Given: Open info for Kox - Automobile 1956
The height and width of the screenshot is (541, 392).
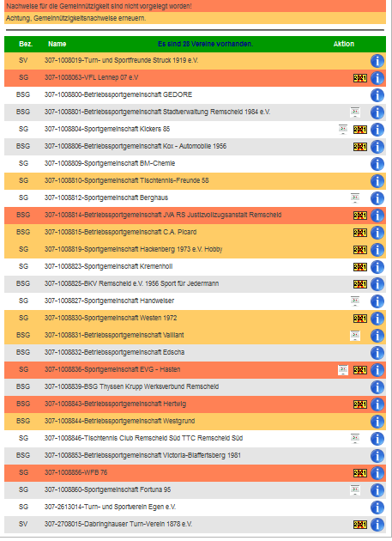Looking at the screenshot, I should tap(377, 147).
